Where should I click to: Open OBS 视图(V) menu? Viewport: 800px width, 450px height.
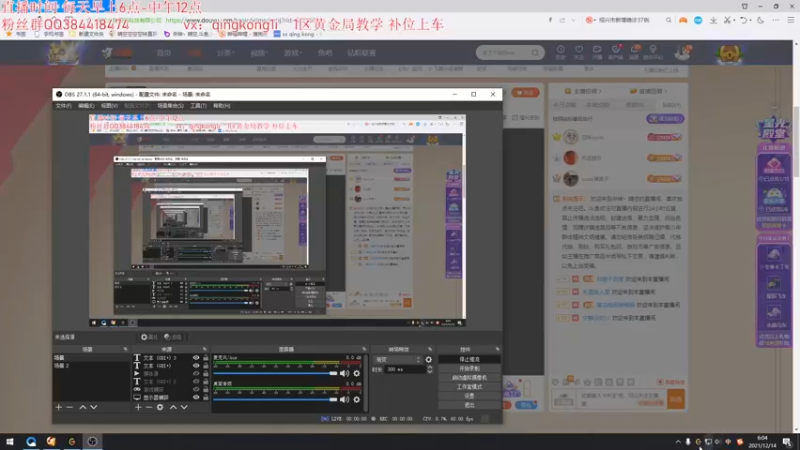pos(109,106)
